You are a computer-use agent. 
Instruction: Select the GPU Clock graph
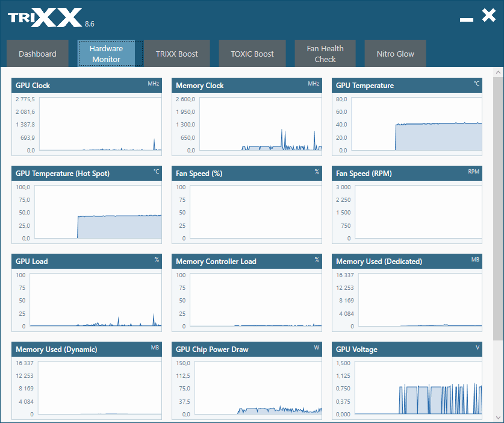point(101,124)
